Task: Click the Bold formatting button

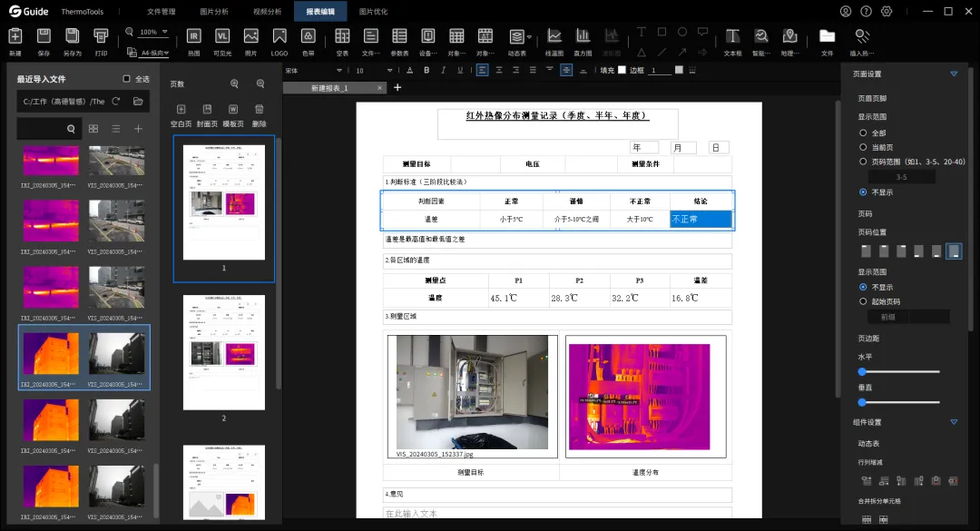Action: click(x=426, y=70)
